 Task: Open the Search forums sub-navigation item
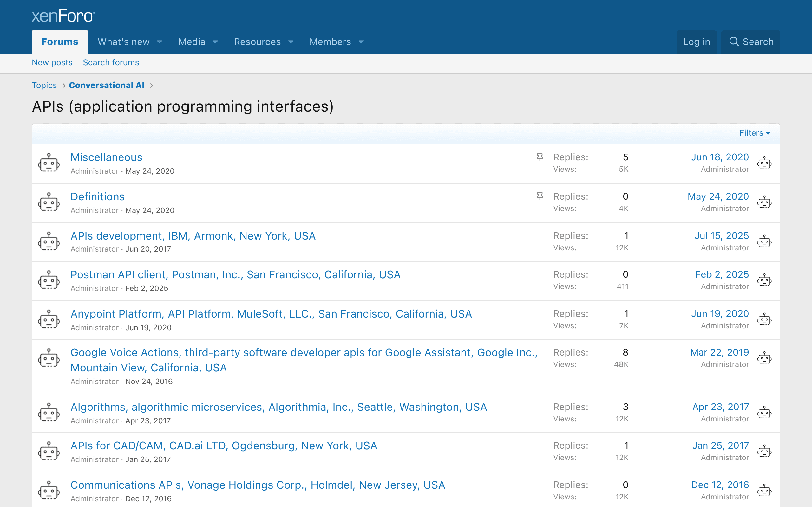tap(111, 62)
